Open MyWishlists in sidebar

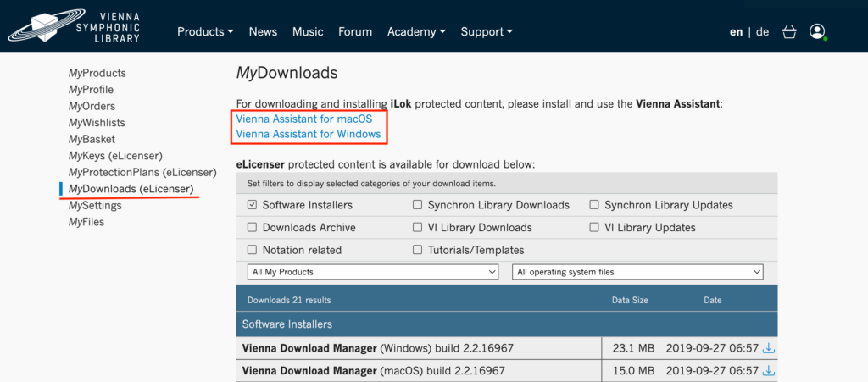coord(97,123)
